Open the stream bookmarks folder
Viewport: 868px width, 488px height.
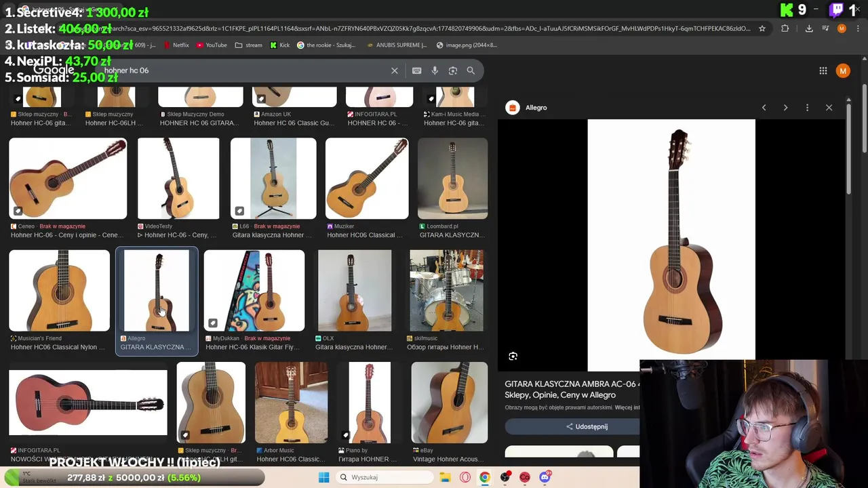[x=248, y=45]
